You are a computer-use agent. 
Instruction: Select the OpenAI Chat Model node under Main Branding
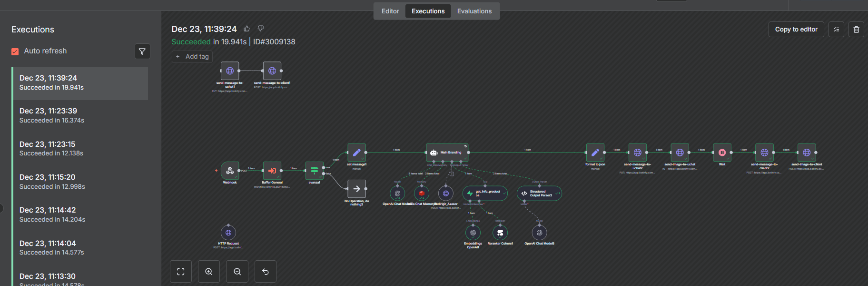coord(397,194)
